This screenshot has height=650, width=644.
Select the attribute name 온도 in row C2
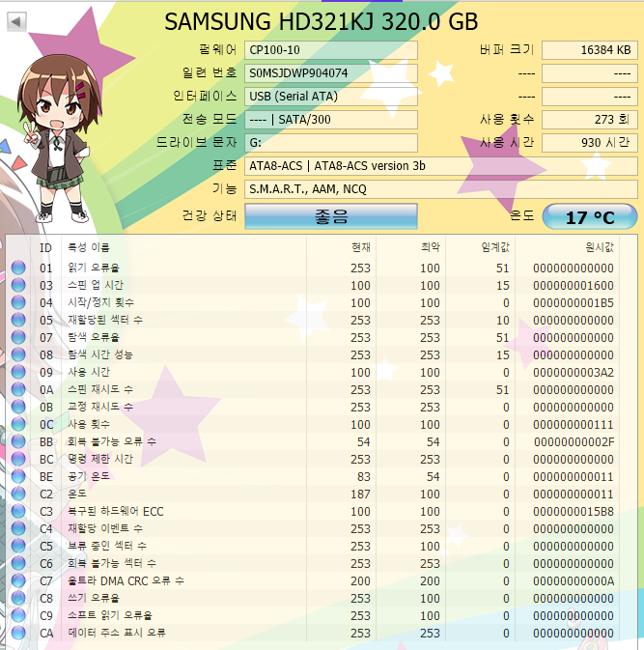[77, 494]
